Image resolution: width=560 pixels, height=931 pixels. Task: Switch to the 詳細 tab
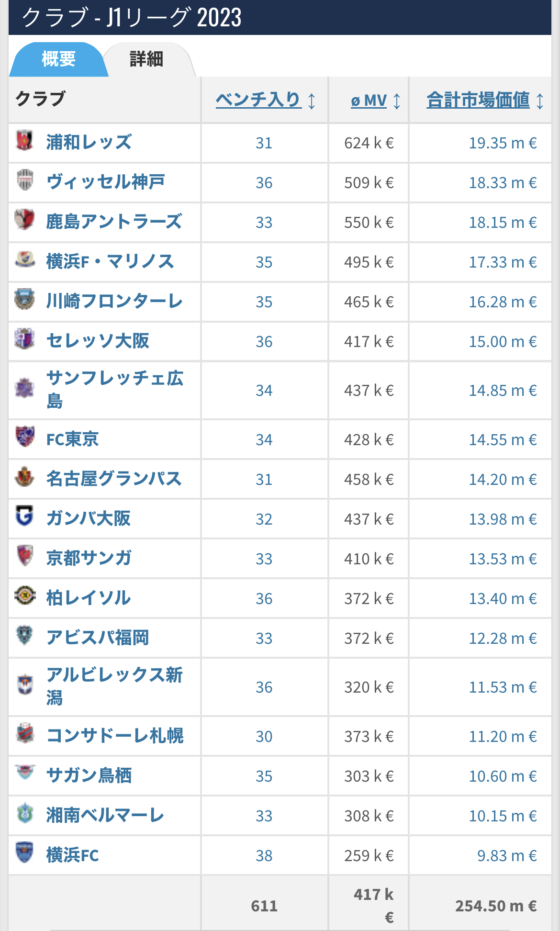pos(146,59)
